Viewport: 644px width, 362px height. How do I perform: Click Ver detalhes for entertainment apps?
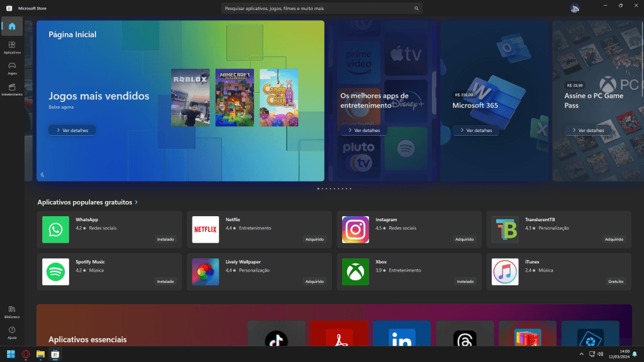point(364,130)
